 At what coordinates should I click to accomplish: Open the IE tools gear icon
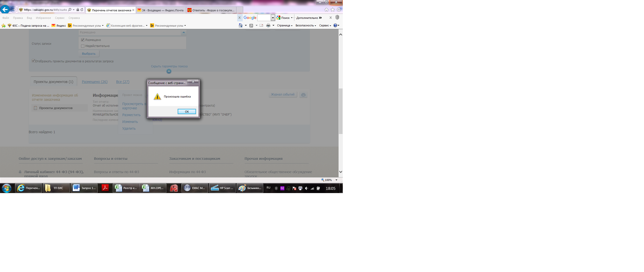coord(339,10)
